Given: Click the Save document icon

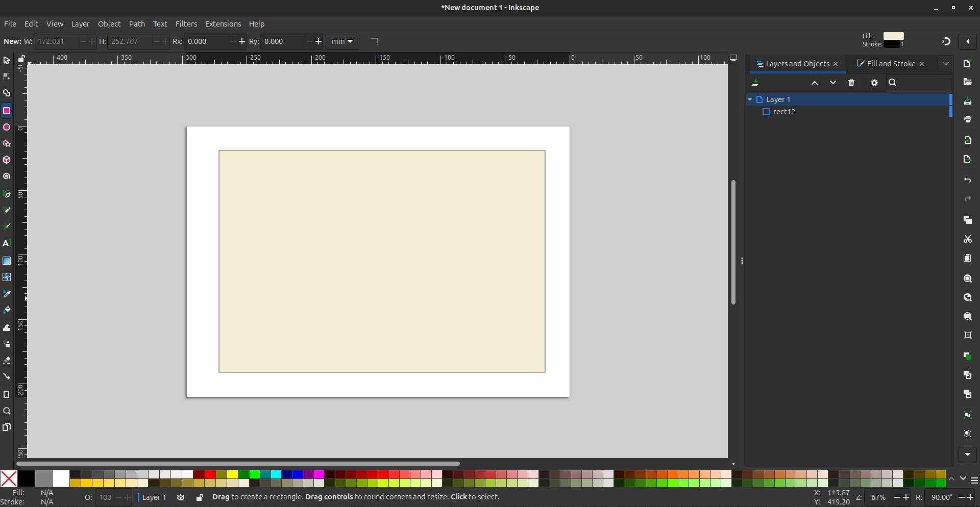Looking at the screenshot, I should 968,102.
